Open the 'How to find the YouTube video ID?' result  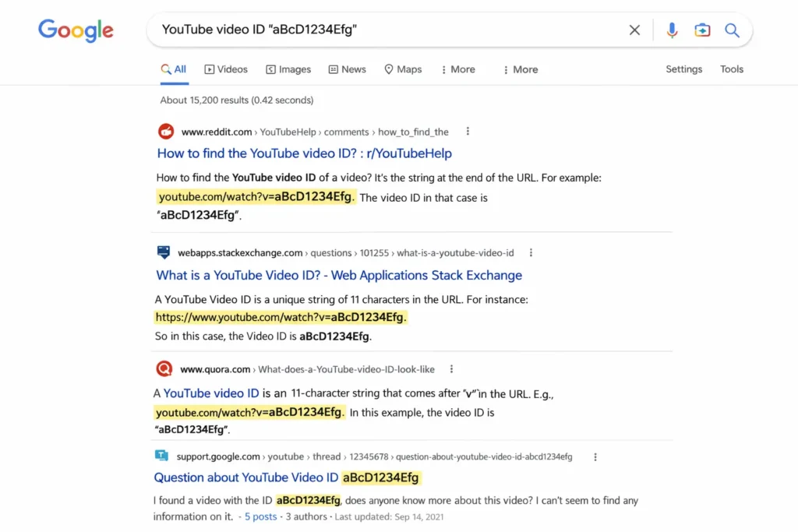pyautogui.click(x=304, y=153)
